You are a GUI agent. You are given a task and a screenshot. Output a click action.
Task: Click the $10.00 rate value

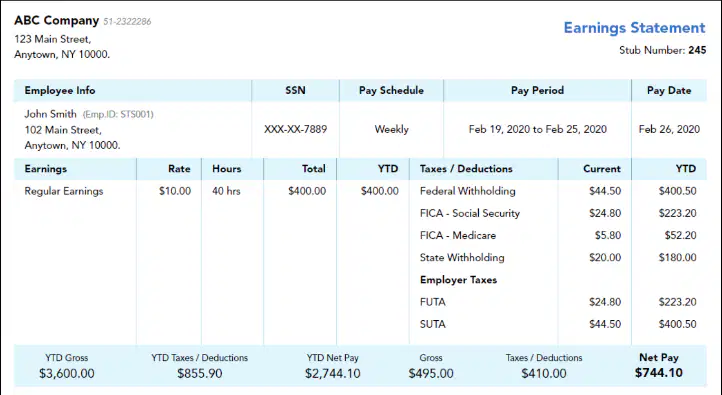pyautogui.click(x=175, y=191)
